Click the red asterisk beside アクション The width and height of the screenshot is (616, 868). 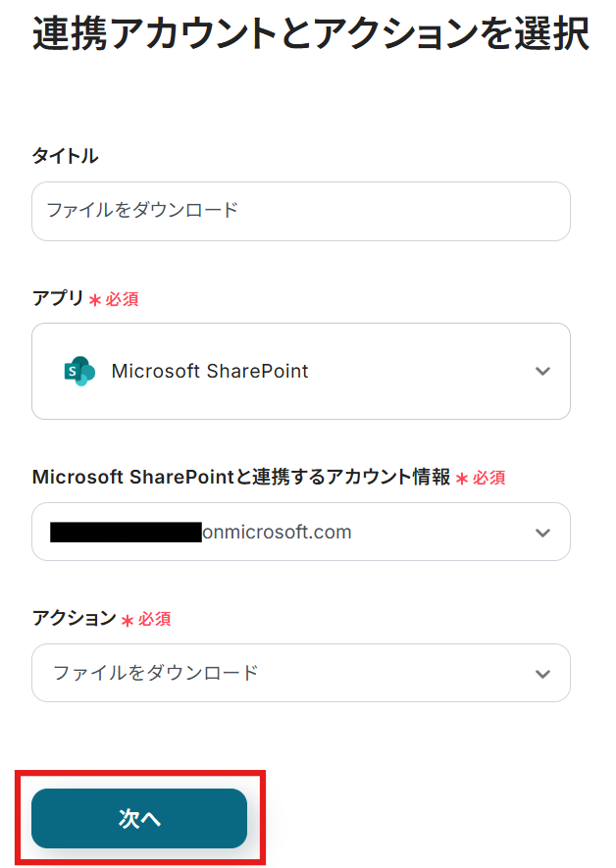pos(127,620)
